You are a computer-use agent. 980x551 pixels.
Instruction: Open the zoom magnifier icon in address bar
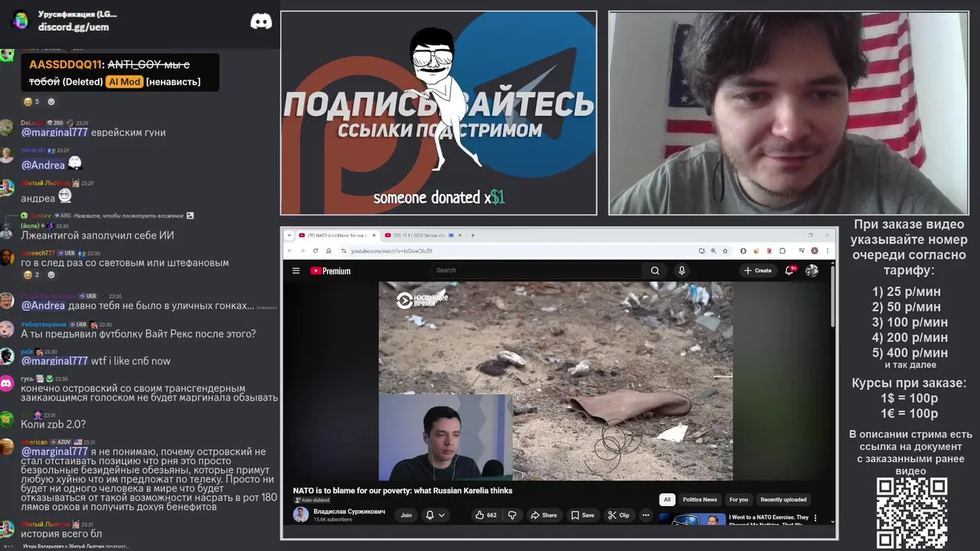pyautogui.click(x=714, y=250)
